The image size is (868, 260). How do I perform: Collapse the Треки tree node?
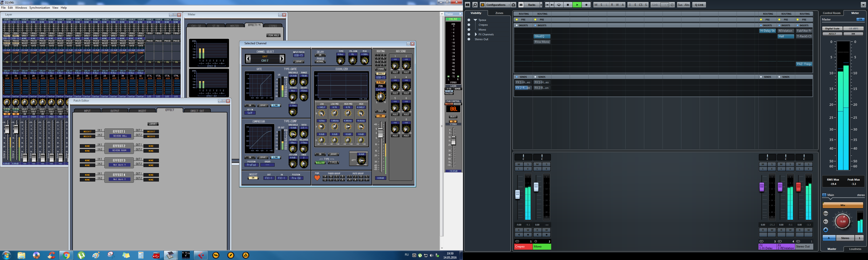click(x=475, y=20)
